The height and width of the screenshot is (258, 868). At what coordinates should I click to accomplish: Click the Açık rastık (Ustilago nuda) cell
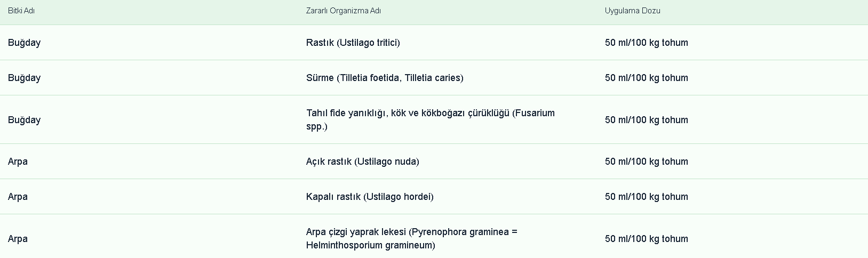362,162
